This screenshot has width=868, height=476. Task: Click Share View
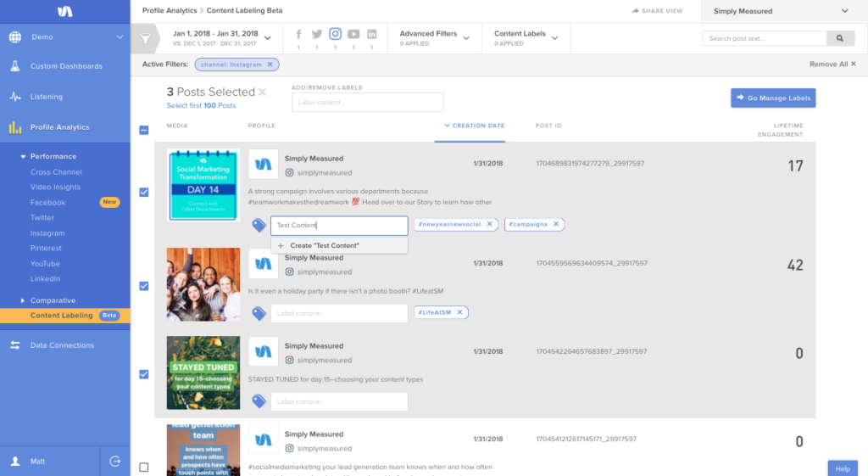[x=657, y=11]
